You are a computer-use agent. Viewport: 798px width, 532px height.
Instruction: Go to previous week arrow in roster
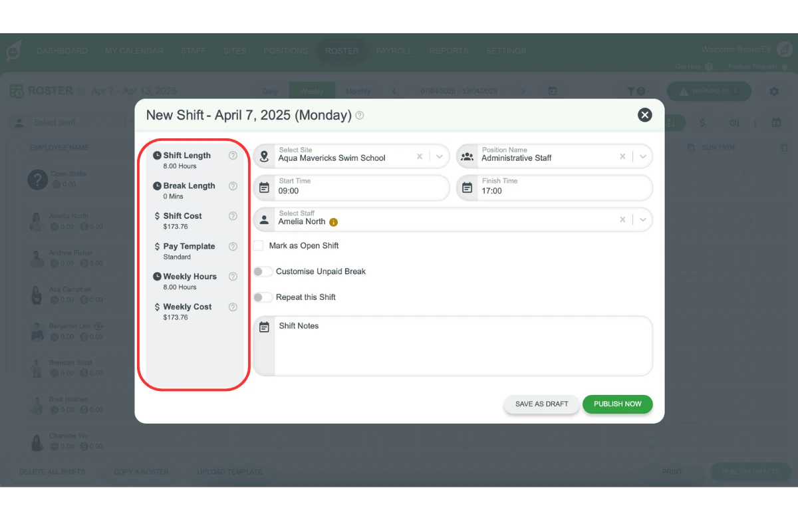point(394,91)
